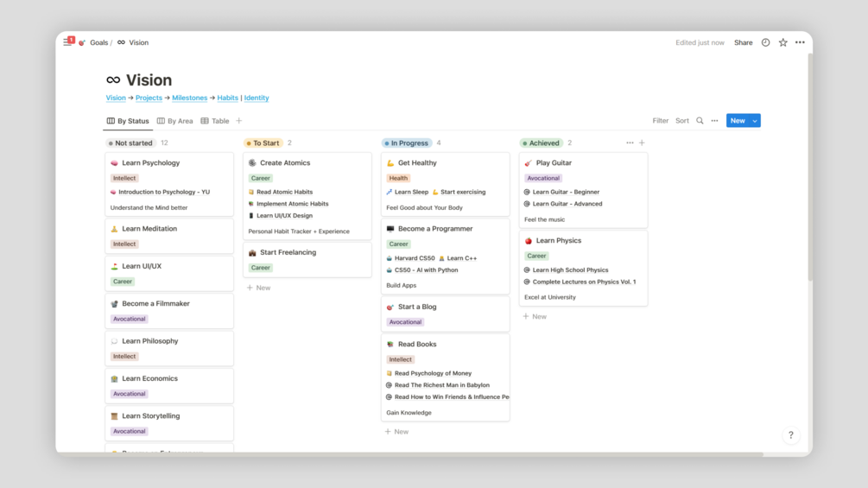Open the page history clock icon
The image size is (868, 488).
coord(765,42)
